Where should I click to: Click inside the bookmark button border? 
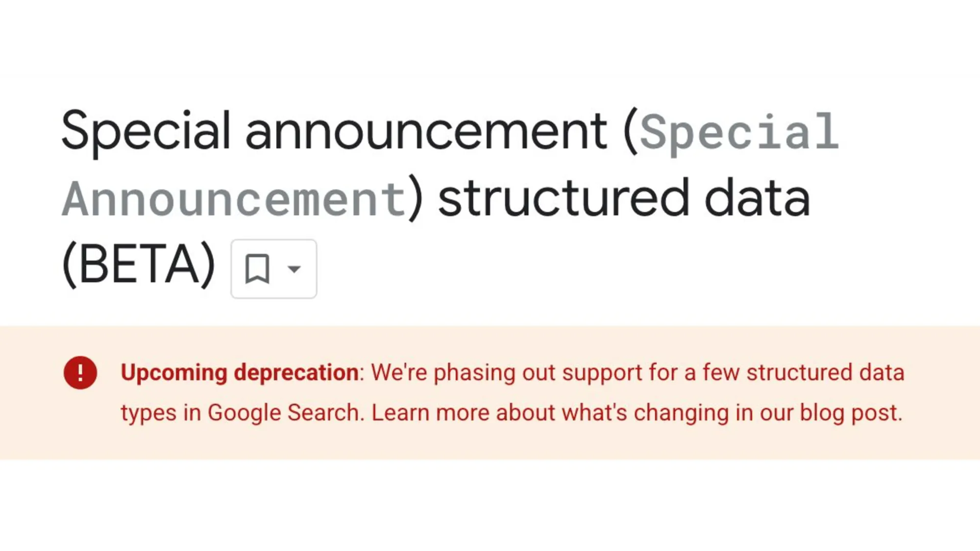[273, 268]
